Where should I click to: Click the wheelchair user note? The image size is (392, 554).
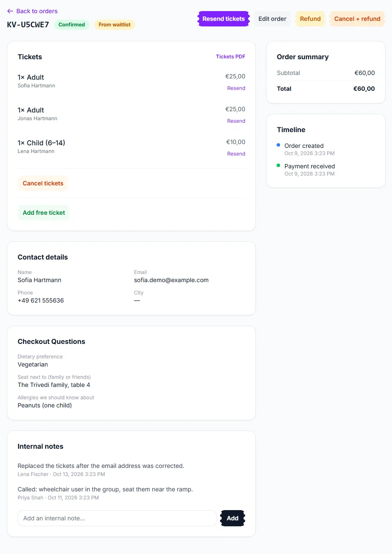coord(105,489)
